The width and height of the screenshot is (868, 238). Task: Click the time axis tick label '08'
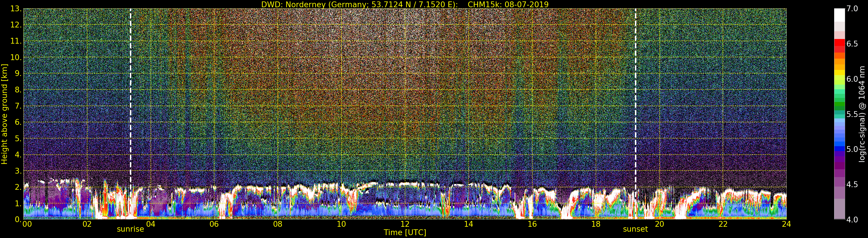click(x=278, y=224)
